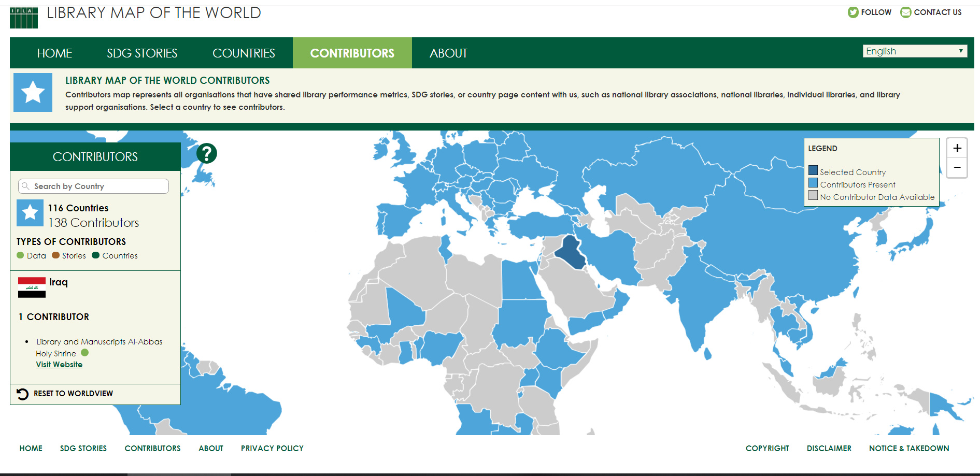Select CONTRIBUTORS tab in top navigation
This screenshot has width=980, height=476.
(352, 53)
